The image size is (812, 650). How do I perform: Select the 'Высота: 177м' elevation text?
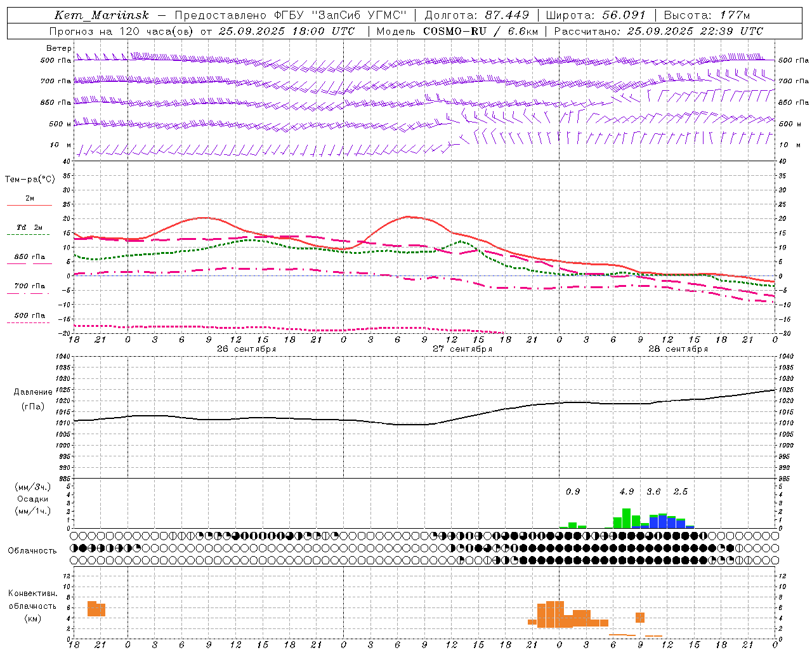coord(707,15)
